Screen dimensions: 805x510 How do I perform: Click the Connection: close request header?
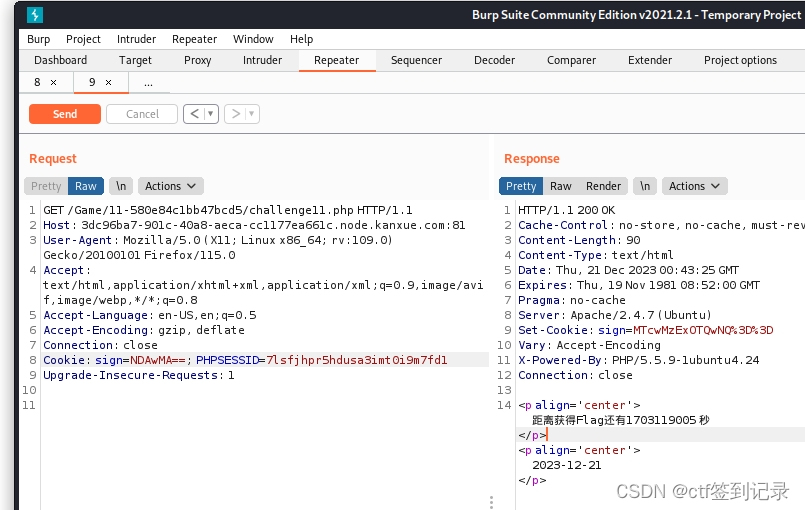100,345
